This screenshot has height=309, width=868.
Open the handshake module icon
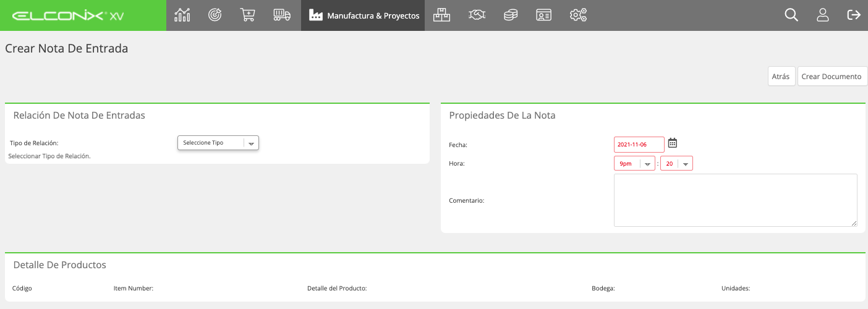[x=476, y=15]
